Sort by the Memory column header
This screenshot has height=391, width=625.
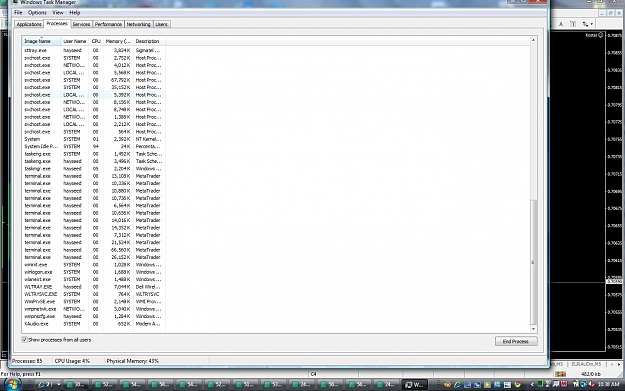pyautogui.click(x=118, y=41)
